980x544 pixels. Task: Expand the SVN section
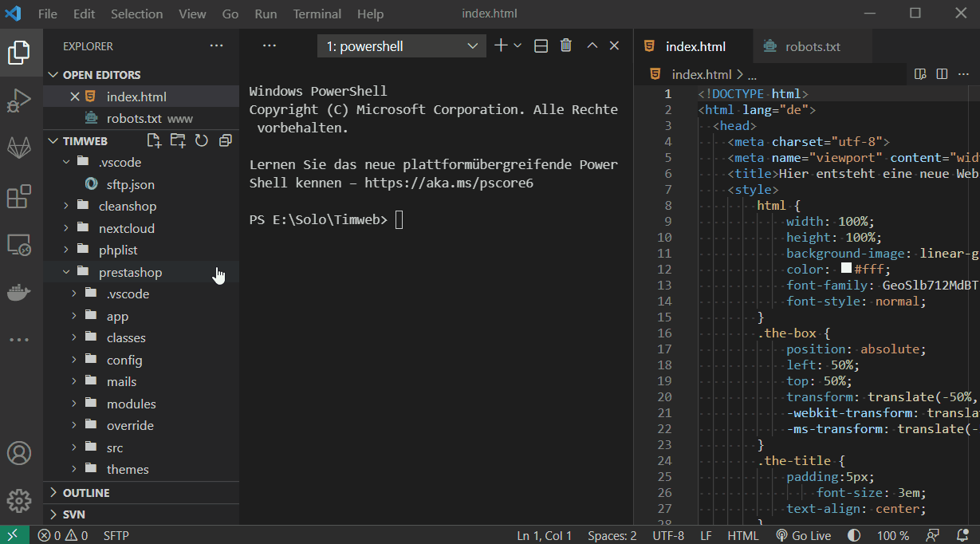pos(141,514)
